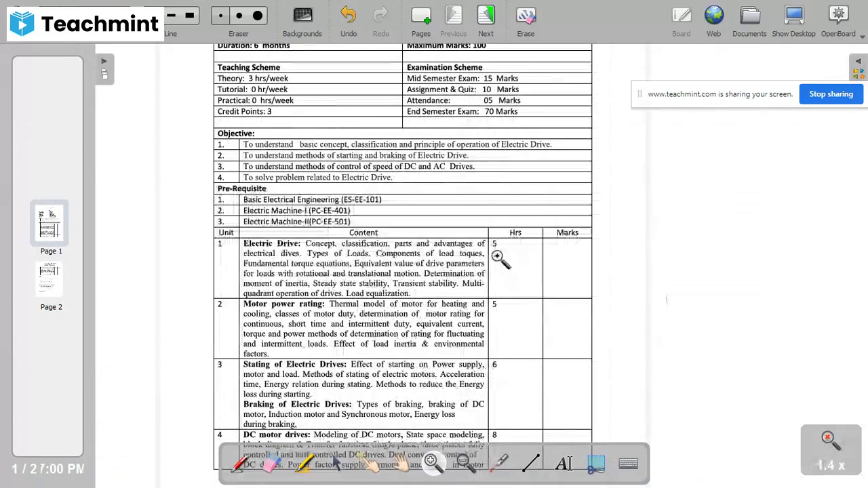Activate the Zoom In magnifier tool
The height and width of the screenshot is (488, 868).
[x=433, y=464]
